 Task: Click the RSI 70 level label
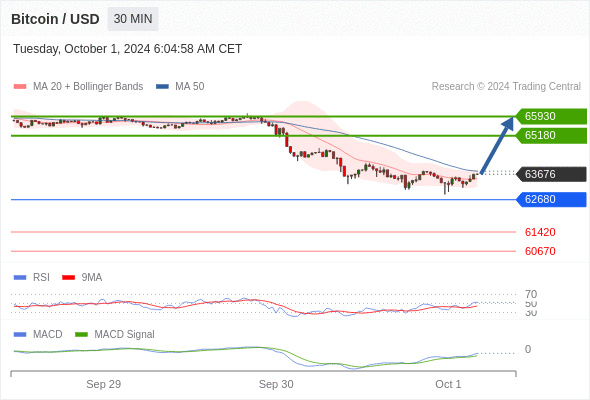click(531, 294)
